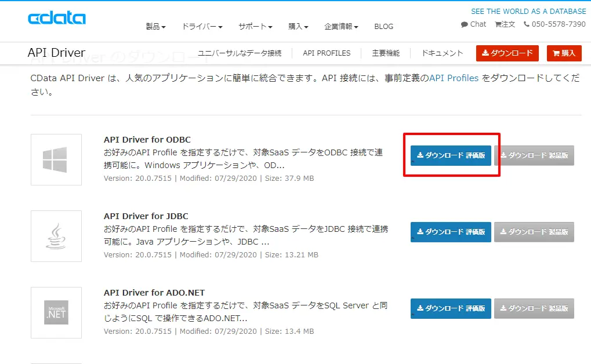This screenshot has height=364, width=591.
Task: Open the ドキュメント section
Action: (x=442, y=53)
